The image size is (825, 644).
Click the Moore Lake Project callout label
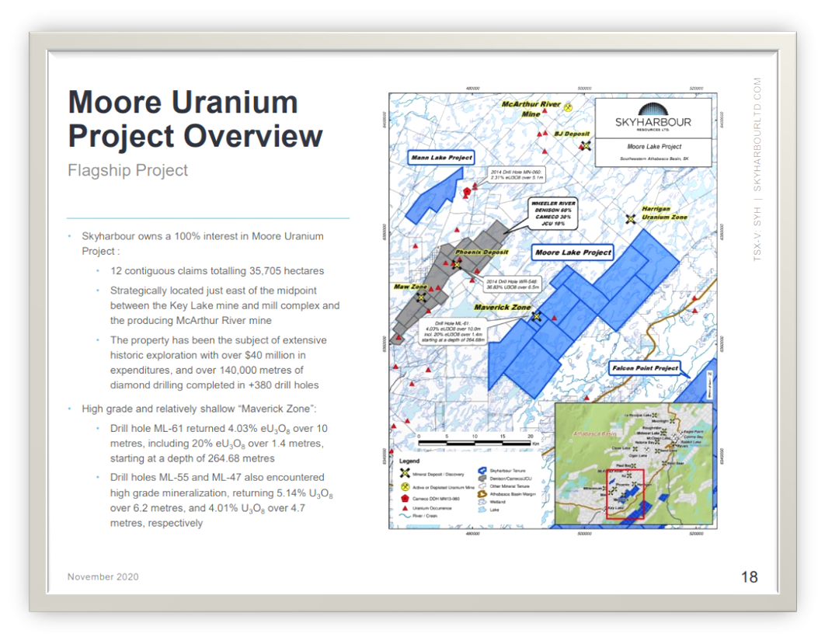point(573,252)
